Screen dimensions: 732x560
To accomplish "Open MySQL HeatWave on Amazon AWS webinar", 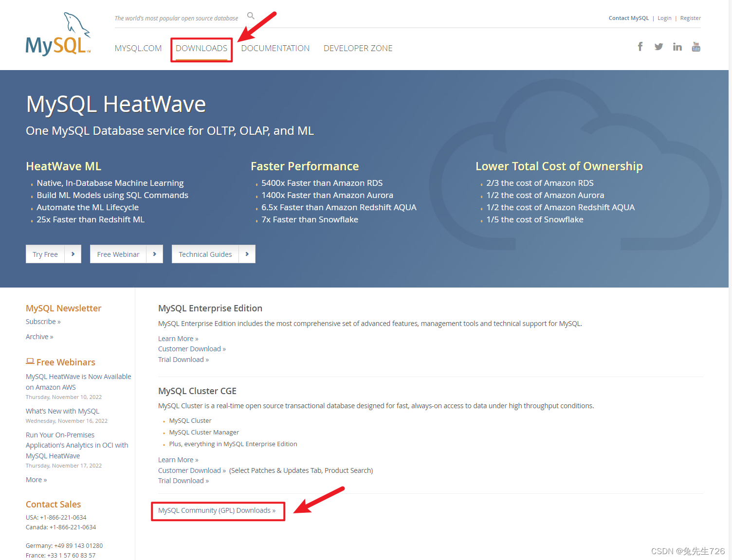I will (78, 382).
